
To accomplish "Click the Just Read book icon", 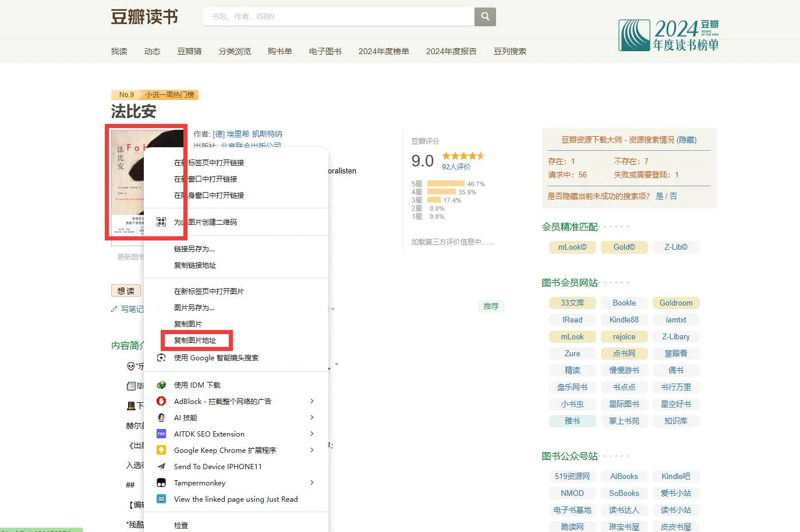I will 161,499.
